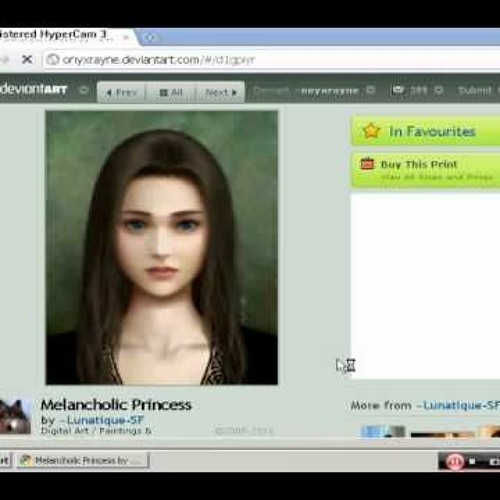Click the Start button on the taskbar
This screenshot has width=500, height=500.
point(5,461)
